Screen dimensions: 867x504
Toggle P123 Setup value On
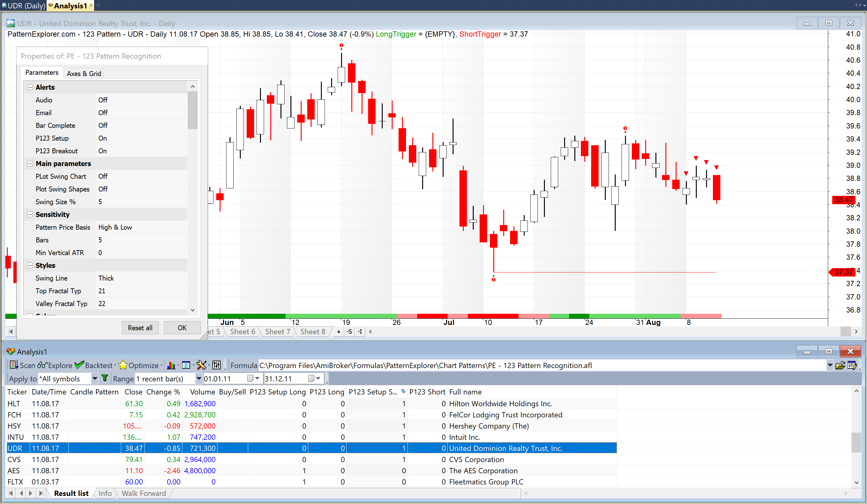(141, 138)
